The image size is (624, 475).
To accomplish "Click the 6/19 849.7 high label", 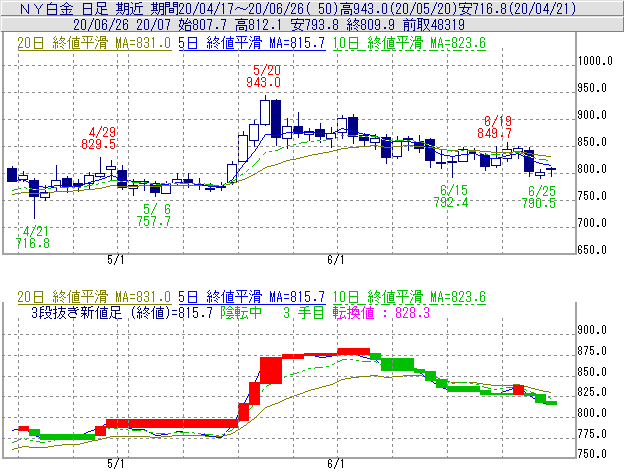I will coord(495,127).
